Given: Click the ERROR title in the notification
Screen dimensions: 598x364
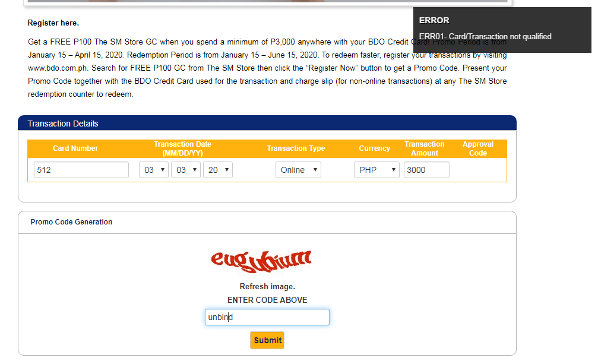Looking at the screenshot, I should click(x=434, y=20).
